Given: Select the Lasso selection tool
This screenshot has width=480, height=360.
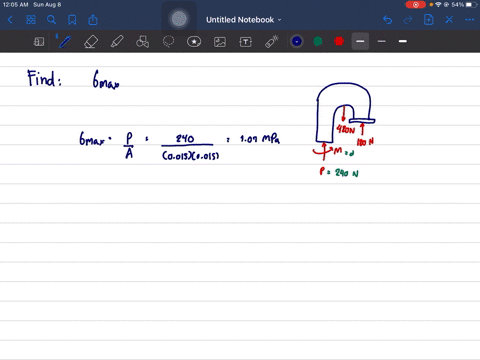Looking at the screenshot, I should point(168,42).
